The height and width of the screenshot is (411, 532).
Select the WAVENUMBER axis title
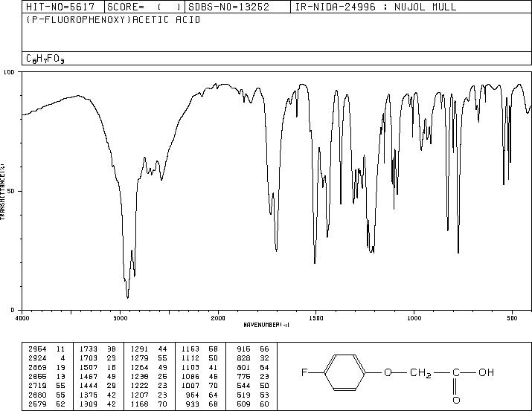click(x=266, y=325)
